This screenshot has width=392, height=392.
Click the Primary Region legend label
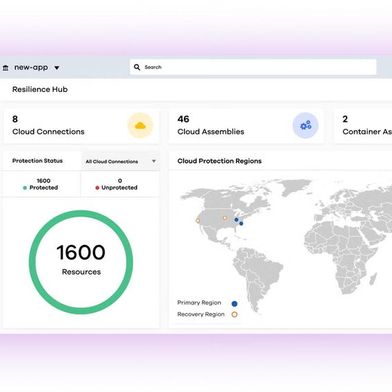[x=199, y=303]
